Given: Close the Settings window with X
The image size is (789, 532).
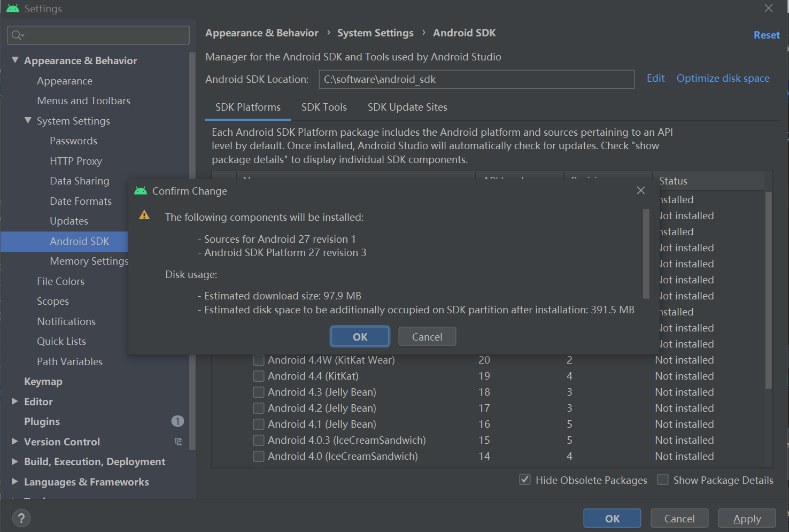Looking at the screenshot, I should coord(769,8).
